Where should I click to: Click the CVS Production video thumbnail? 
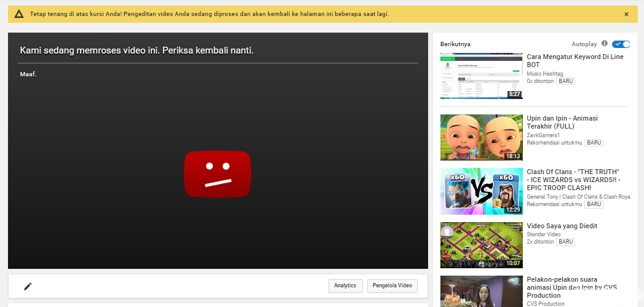(482, 292)
